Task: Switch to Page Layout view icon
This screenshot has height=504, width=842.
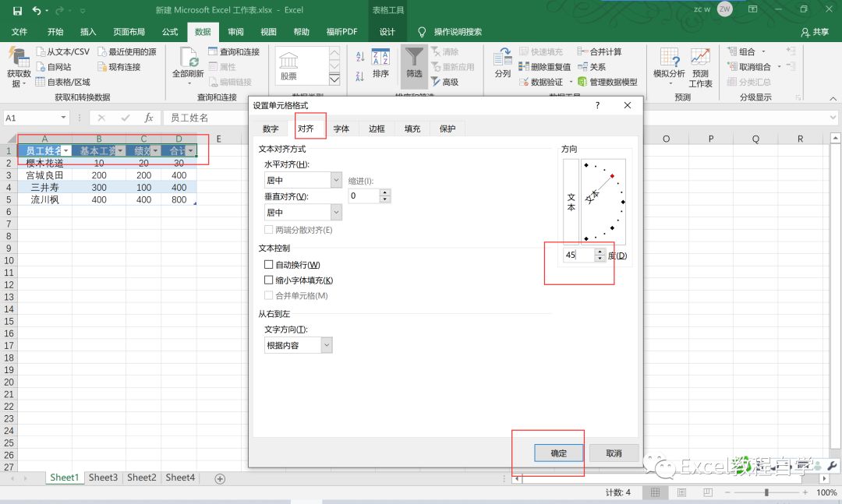Action: [x=681, y=492]
